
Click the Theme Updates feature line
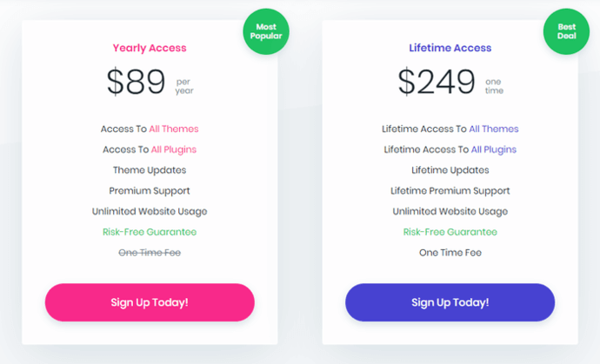pos(150,170)
